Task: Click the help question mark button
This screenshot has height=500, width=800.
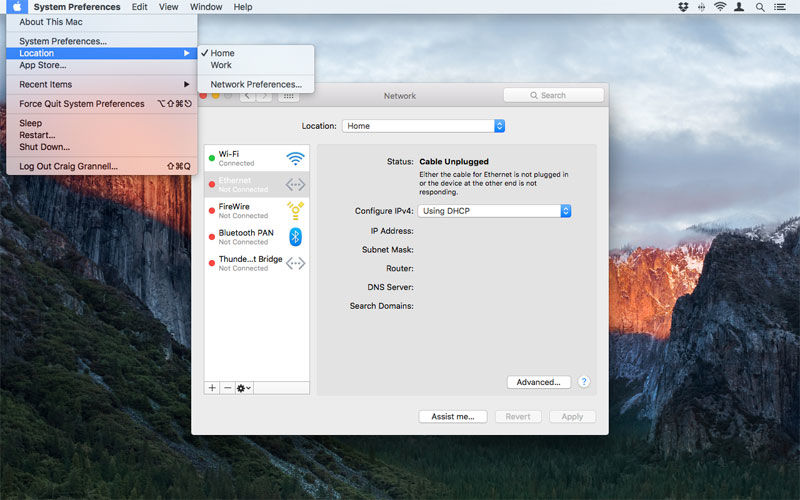Action: [x=584, y=382]
